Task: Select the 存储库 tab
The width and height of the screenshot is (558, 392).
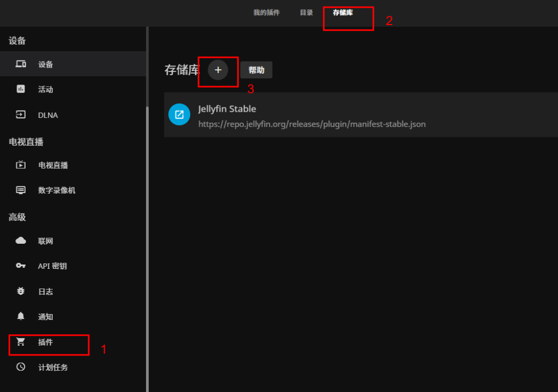Action: (x=343, y=13)
